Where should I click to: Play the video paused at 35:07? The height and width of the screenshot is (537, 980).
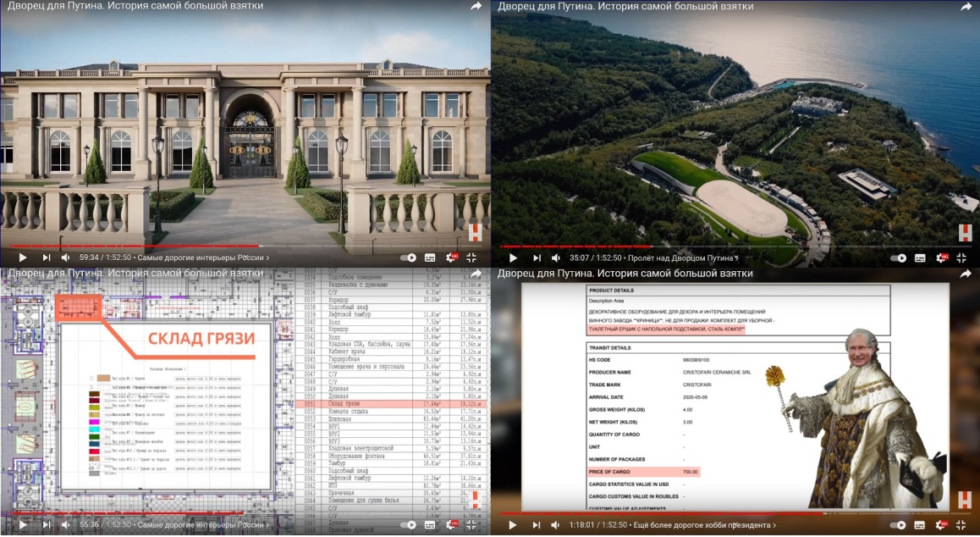pos(513,257)
